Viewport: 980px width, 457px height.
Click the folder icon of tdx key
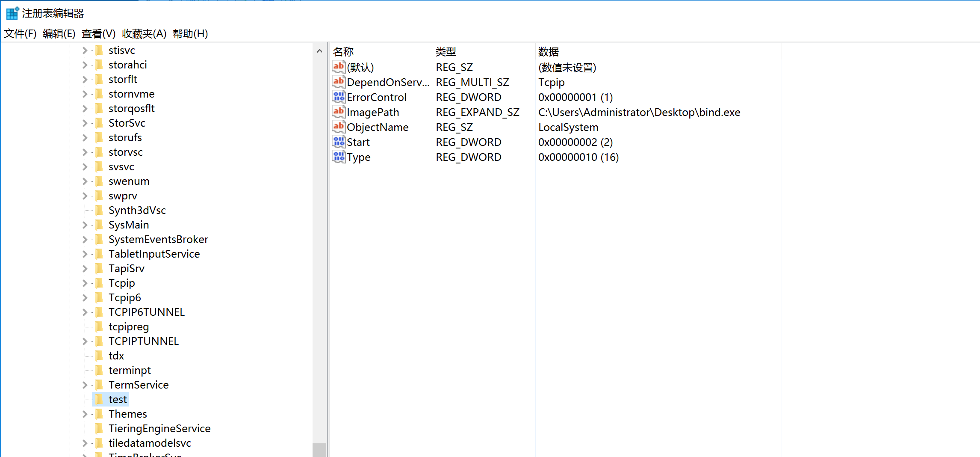point(99,356)
